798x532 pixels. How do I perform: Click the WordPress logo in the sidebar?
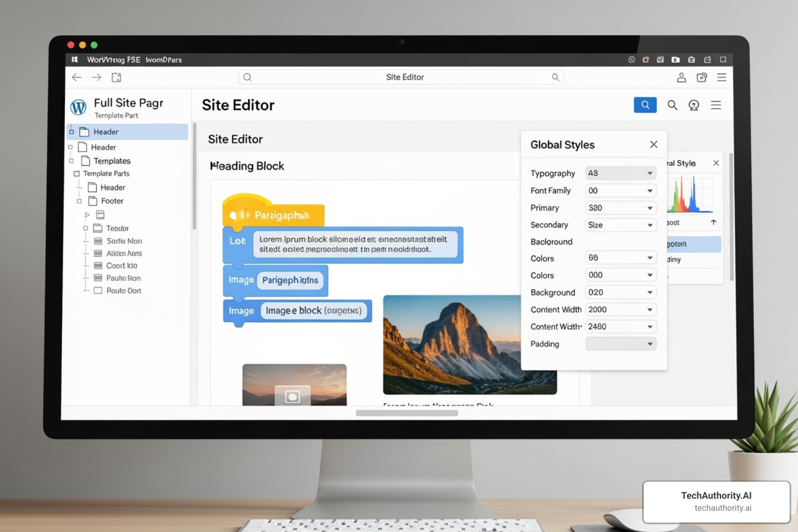[78, 107]
